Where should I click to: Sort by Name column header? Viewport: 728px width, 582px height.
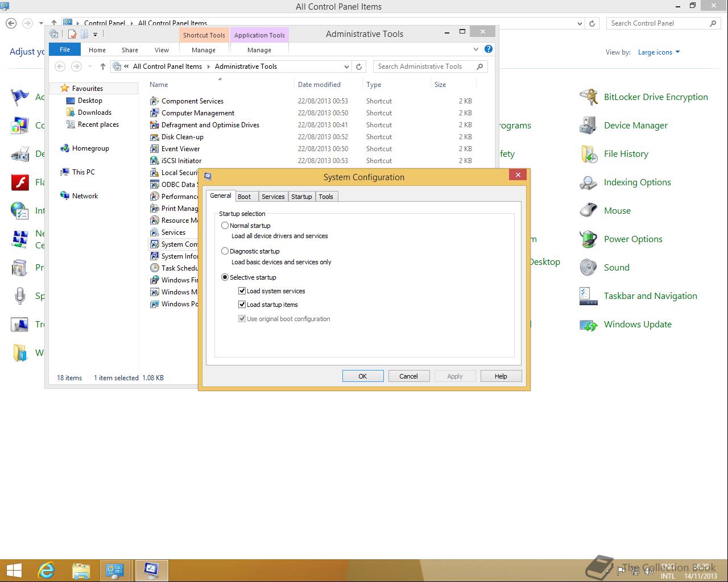point(220,85)
